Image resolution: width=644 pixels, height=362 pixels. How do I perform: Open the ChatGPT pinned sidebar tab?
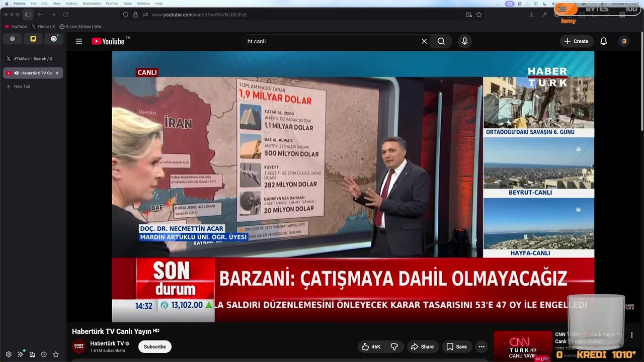tap(13, 39)
